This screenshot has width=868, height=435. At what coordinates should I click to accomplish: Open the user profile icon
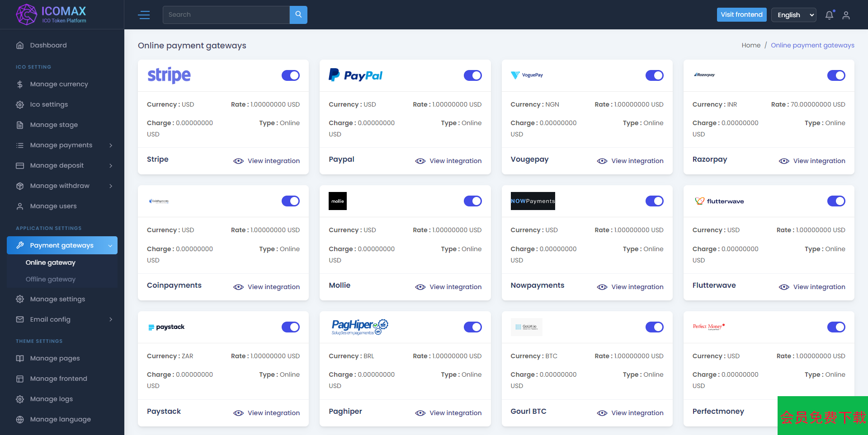click(846, 15)
